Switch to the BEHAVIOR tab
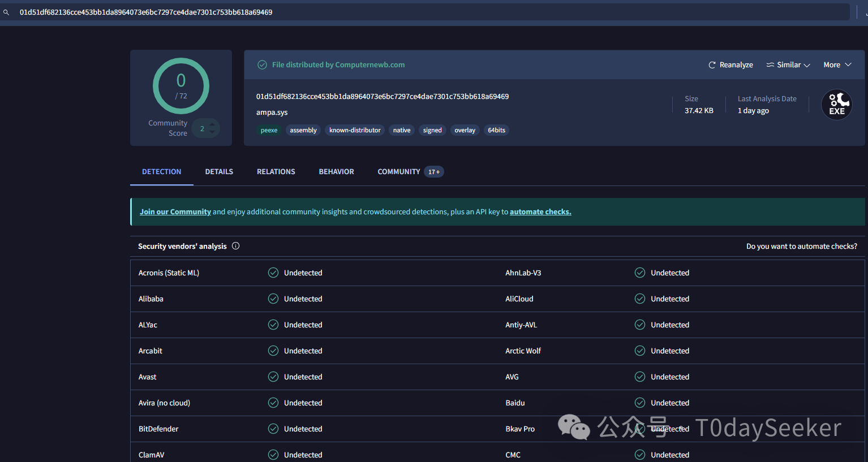868x462 pixels. pyautogui.click(x=337, y=172)
